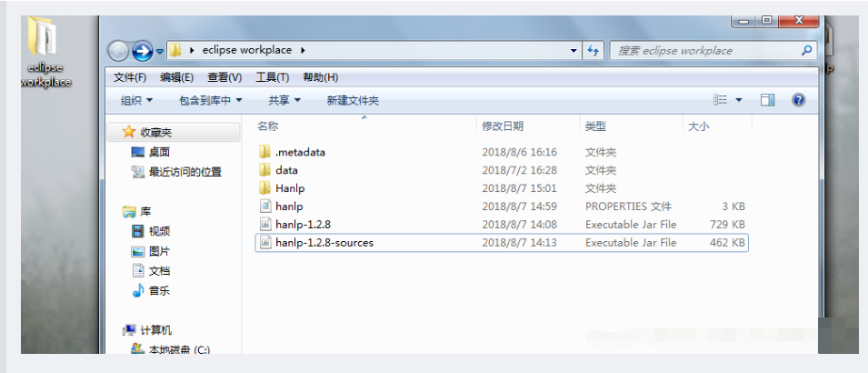The width and height of the screenshot is (868, 373).
Task: Click eclipse workplace desktop folder icon
Action: tap(43, 36)
